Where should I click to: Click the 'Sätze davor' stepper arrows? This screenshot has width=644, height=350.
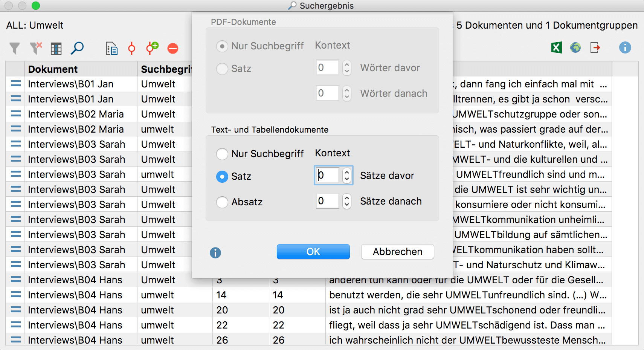pyautogui.click(x=347, y=176)
